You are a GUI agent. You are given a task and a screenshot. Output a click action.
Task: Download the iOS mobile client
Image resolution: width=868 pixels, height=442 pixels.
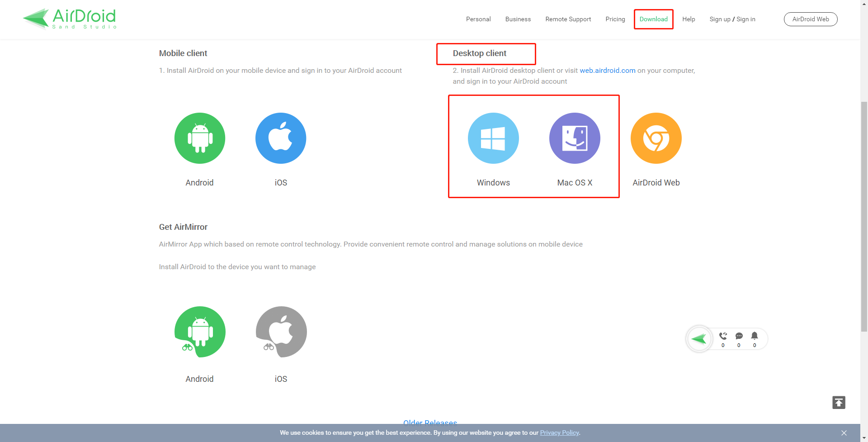[x=281, y=138]
